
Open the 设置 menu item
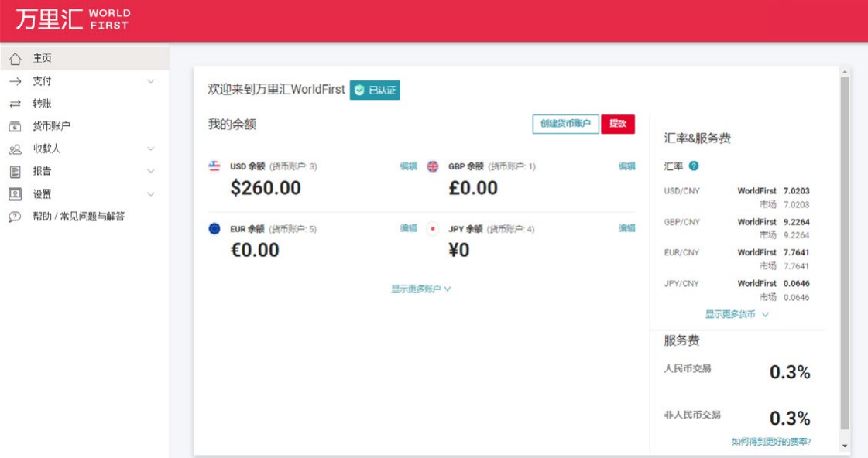click(x=84, y=194)
